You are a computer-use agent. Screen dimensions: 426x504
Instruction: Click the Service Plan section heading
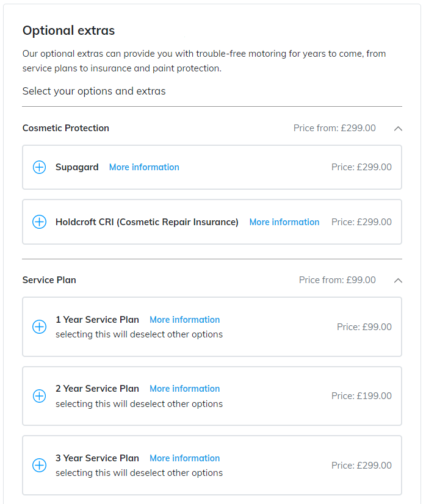click(x=49, y=280)
